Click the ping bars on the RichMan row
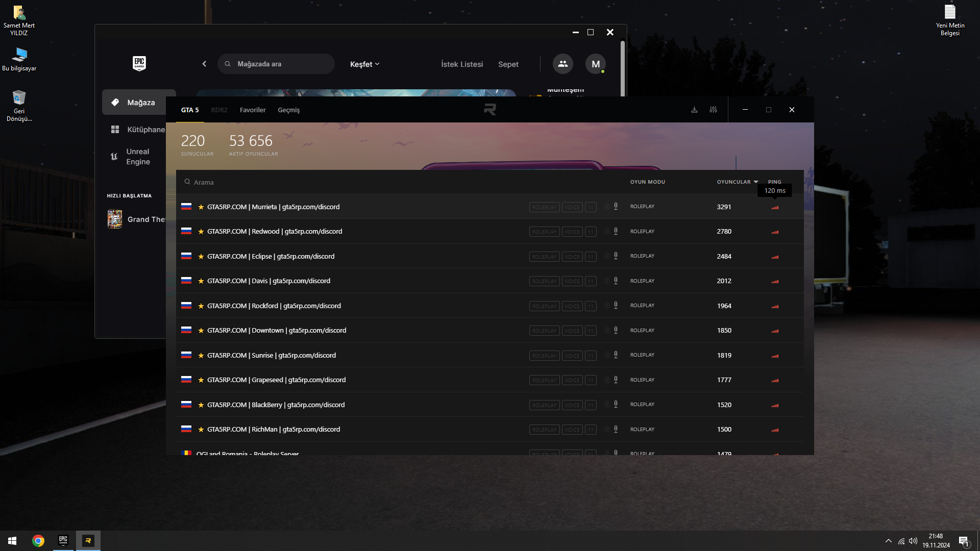Viewport: 980px width, 551px height. [x=775, y=430]
